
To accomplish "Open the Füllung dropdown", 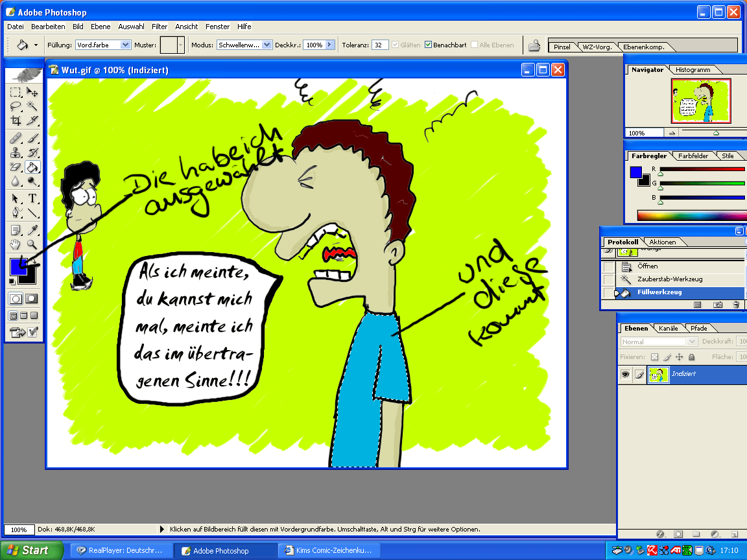I will 125,45.
